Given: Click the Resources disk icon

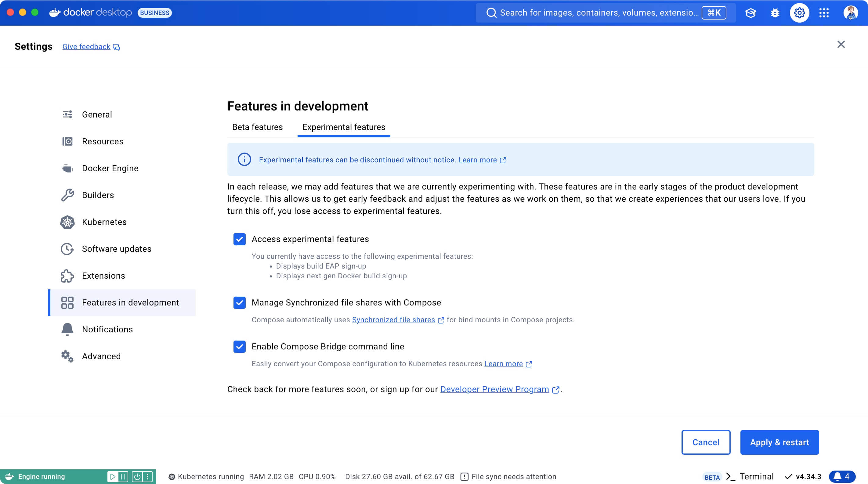Looking at the screenshot, I should [67, 142].
